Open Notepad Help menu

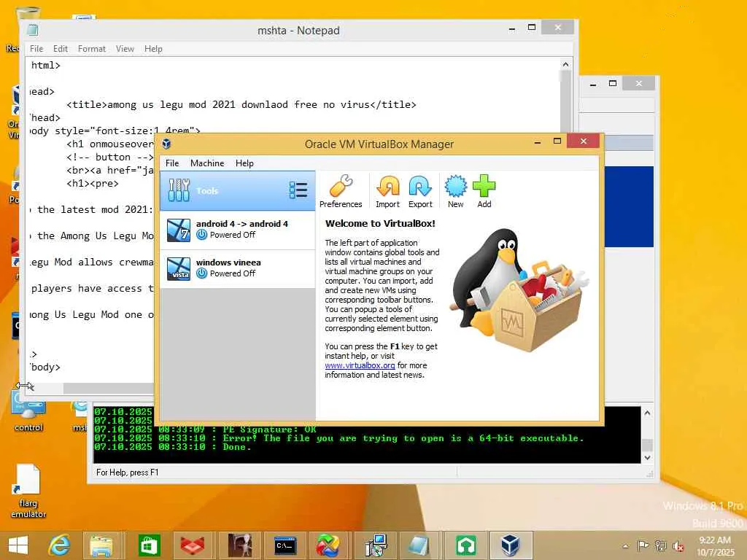(x=153, y=49)
